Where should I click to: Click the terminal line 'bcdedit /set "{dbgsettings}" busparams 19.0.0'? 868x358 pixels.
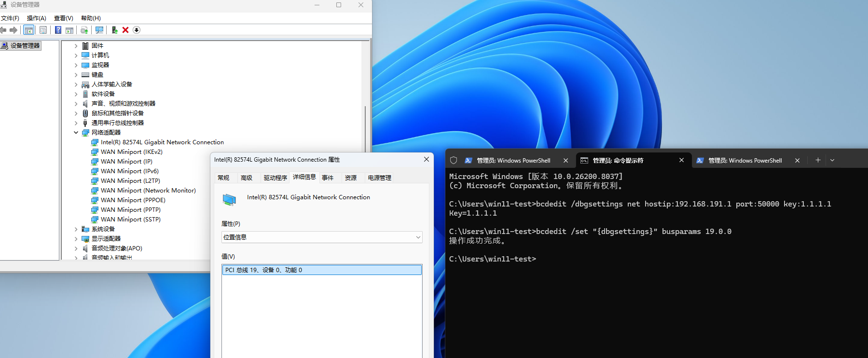(x=634, y=232)
